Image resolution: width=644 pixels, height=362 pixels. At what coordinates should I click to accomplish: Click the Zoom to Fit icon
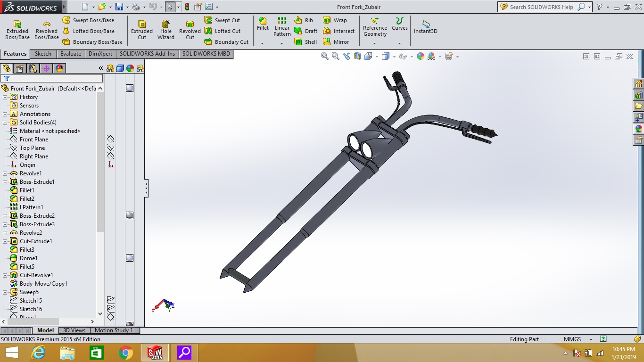pyautogui.click(x=325, y=56)
